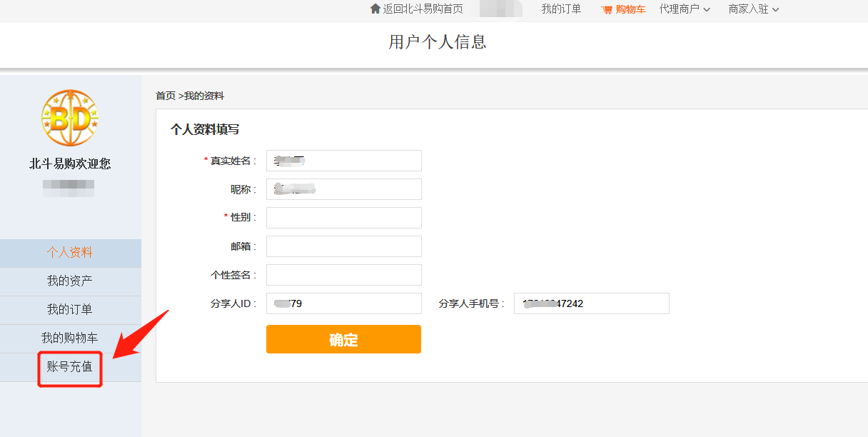The height and width of the screenshot is (437, 868).
Task: Return to 返回北斗易购首页 homepage link
Action: click(x=423, y=9)
